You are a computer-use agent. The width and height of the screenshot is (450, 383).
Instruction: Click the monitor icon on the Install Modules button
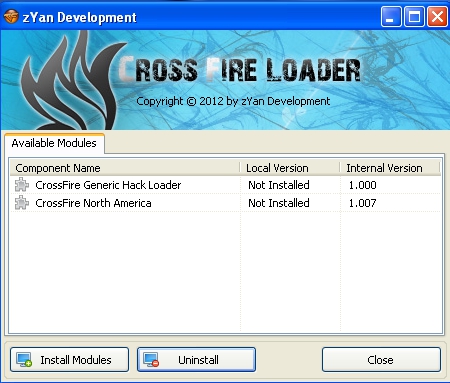(x=24, y=360)
